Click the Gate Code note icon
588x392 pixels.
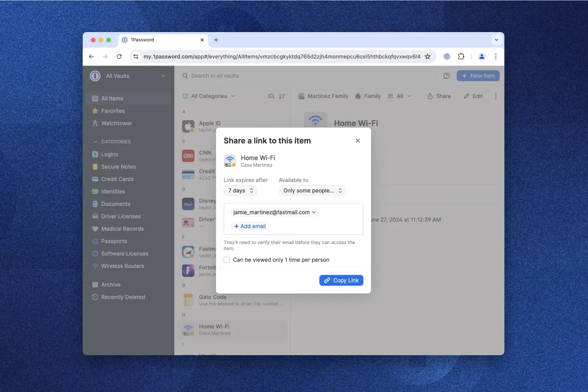188,300
